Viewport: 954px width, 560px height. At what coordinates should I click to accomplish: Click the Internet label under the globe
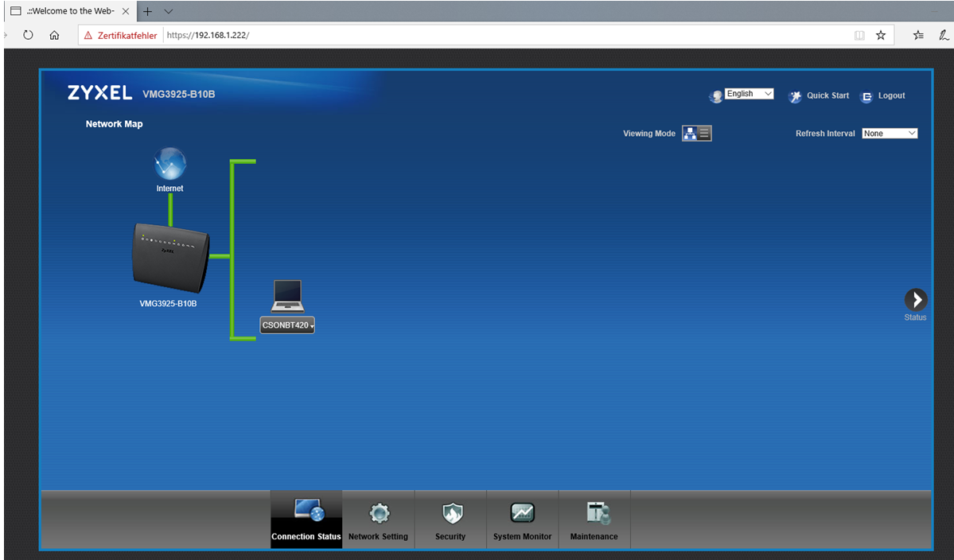pyautogui.click(x=169, y=189)
